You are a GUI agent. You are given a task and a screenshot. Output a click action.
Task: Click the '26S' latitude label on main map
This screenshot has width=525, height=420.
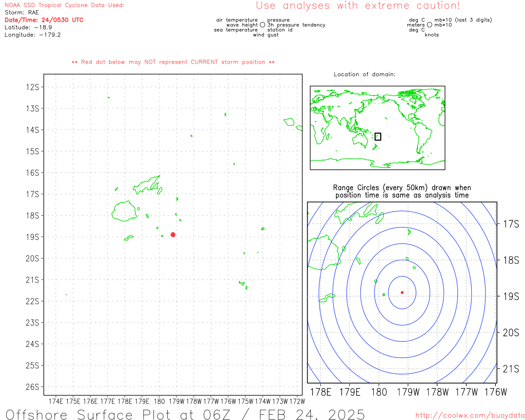[x=32, y=387]
